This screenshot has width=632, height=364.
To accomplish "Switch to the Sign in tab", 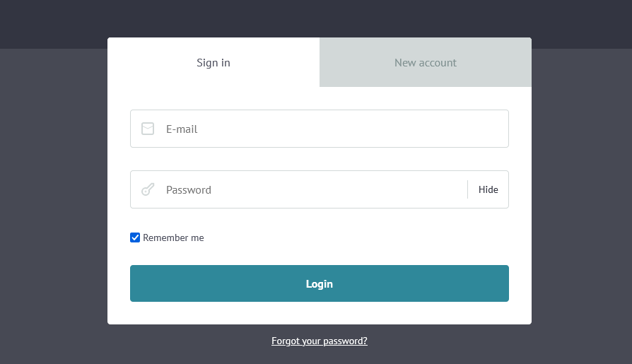I will click(x=213, y=62).
